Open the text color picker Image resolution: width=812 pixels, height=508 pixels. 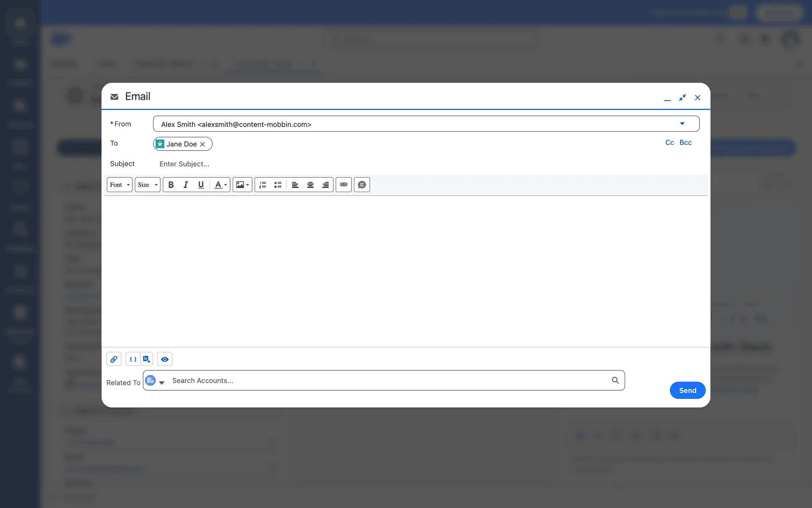220,185
